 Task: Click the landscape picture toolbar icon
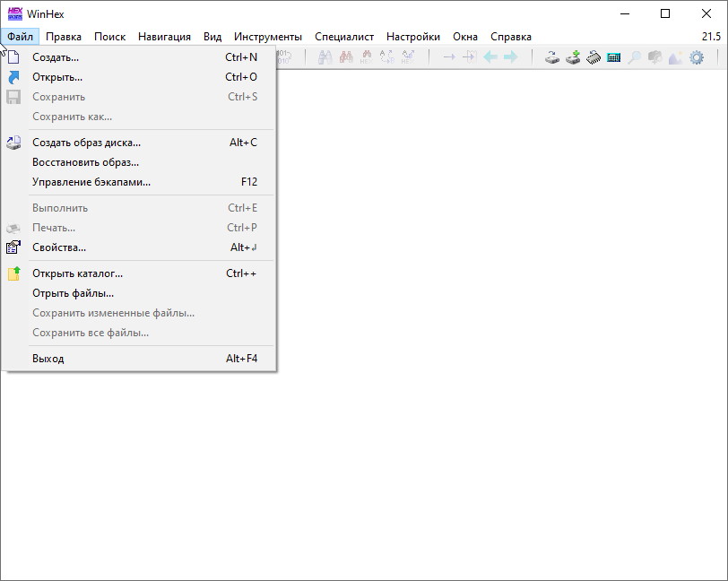coord(675,57)
